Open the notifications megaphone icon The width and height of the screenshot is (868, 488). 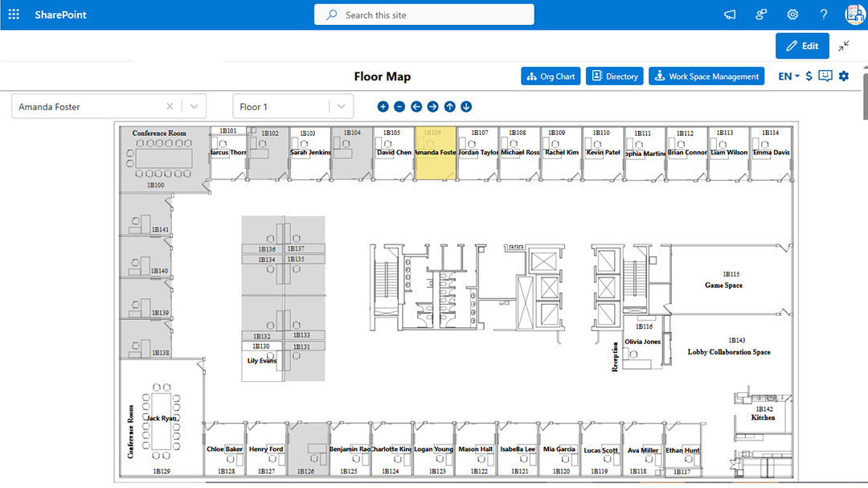coord(729,14)
